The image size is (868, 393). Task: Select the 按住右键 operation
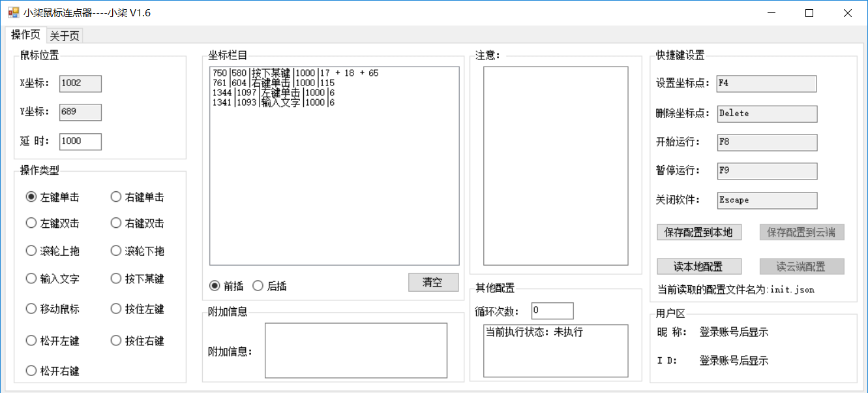(x=115, y=340)
